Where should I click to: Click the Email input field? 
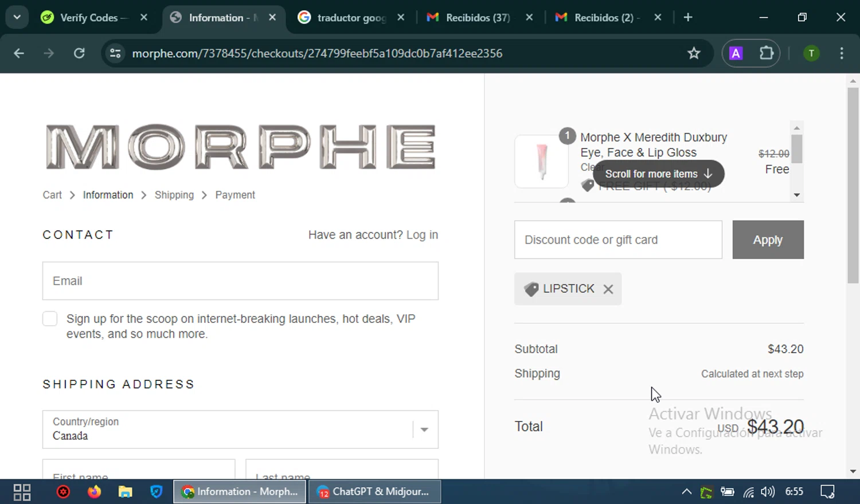click(240, 281)
